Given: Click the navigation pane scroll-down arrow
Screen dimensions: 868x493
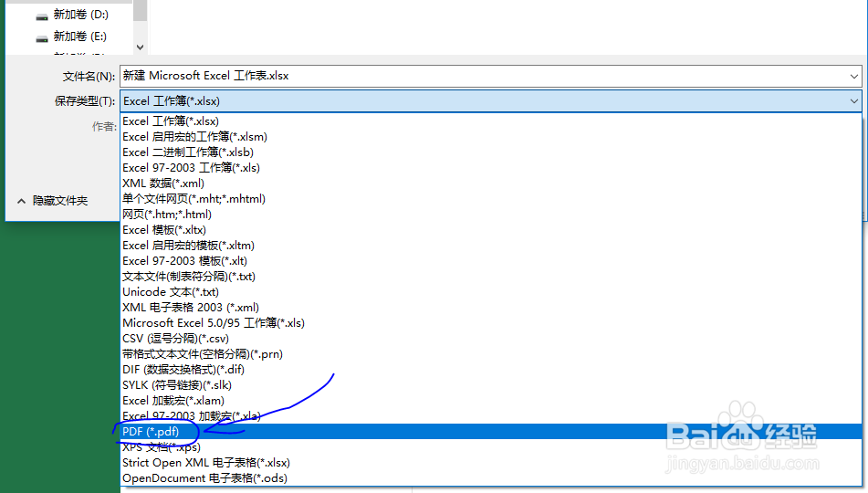Looking at the screenshot, I should click(140, 47).
